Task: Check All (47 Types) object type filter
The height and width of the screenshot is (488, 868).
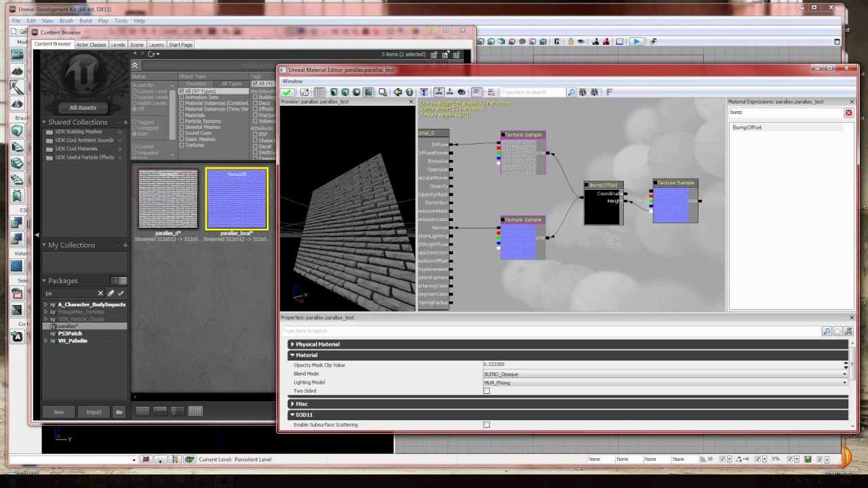Action: (182, 91)
